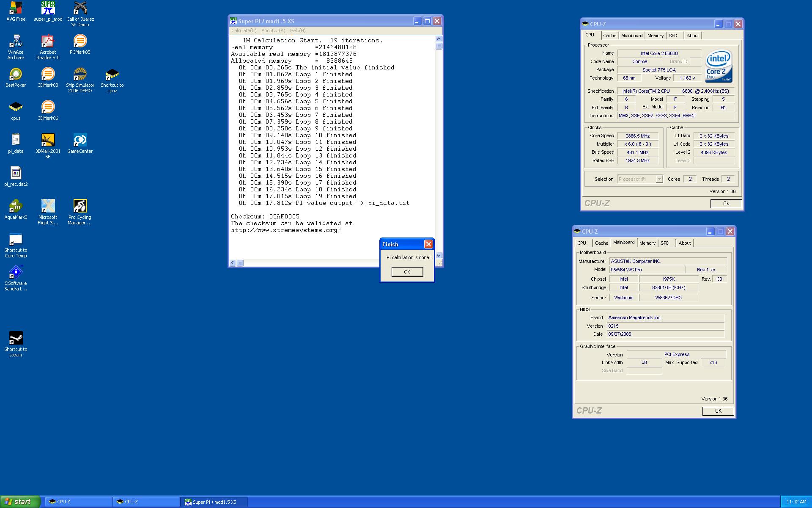Expand Processor #1 selection dropdown
This screenshot has height=508, width=812.
(659, 179)
